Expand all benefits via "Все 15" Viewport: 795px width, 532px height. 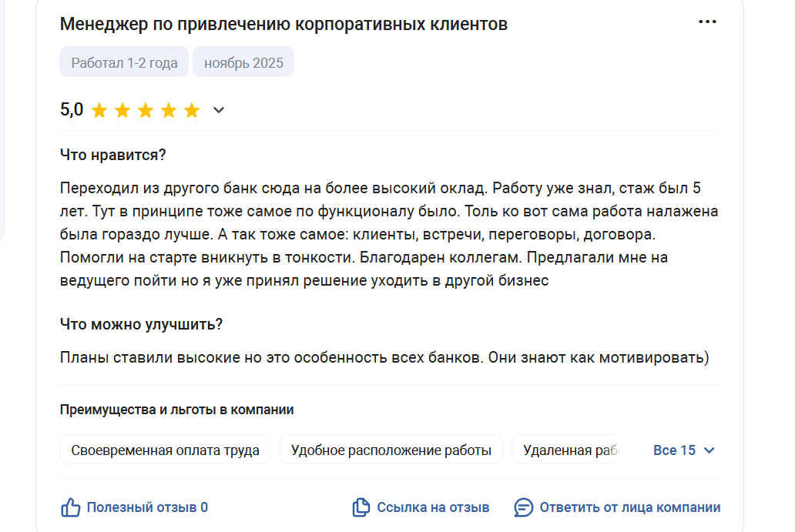click(x=684, y=450)
